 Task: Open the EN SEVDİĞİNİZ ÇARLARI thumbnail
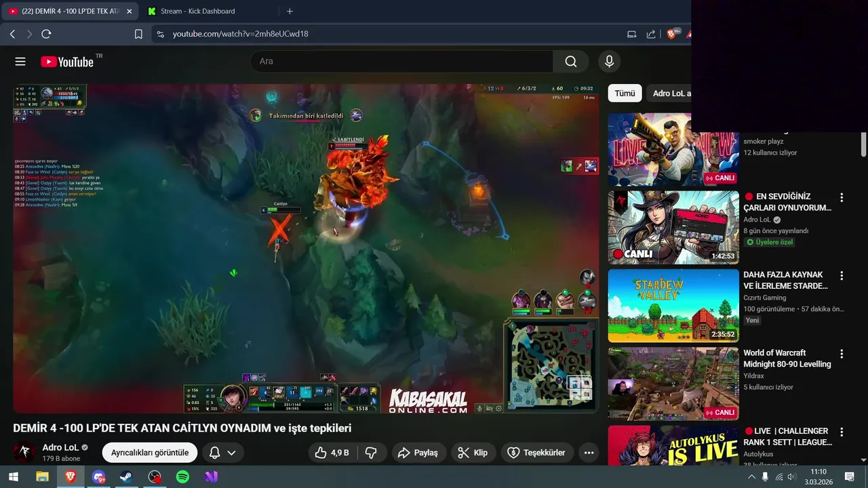click(673, 227)
